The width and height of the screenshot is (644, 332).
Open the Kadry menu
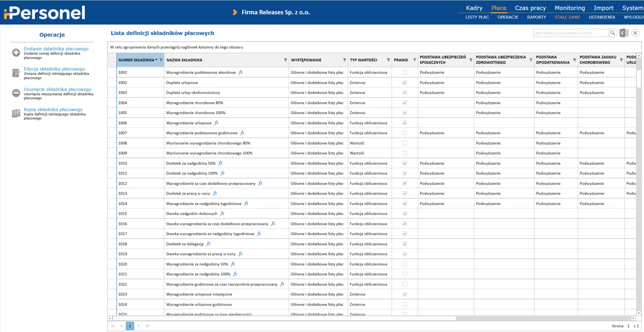click(474, 8)
